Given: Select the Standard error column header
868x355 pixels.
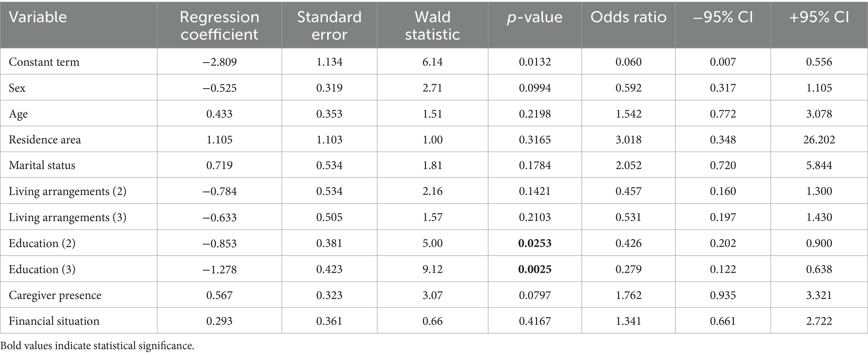Looking at the screenshot, I should coord(329,25).
